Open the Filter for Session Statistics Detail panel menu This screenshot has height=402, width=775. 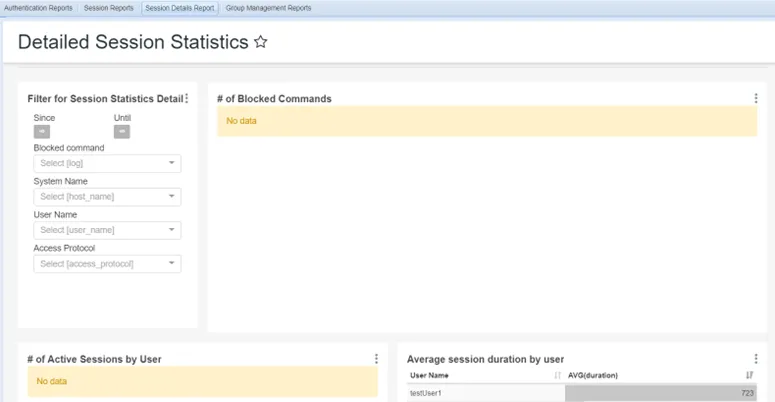tap(186, 98)
